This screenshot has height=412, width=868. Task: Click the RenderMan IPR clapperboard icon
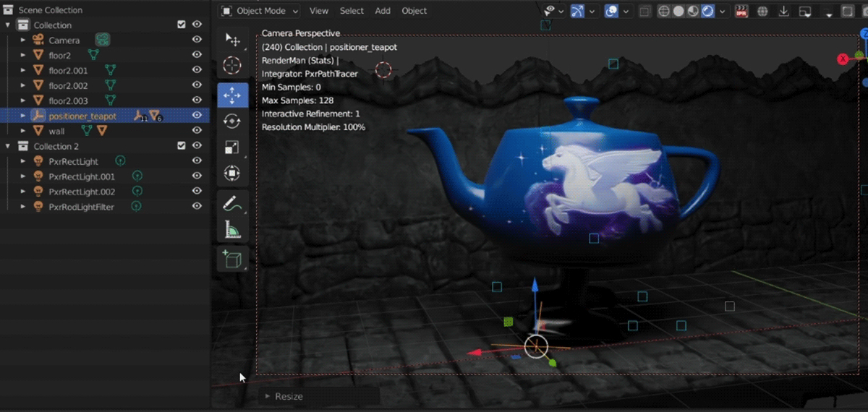point(741,11)
